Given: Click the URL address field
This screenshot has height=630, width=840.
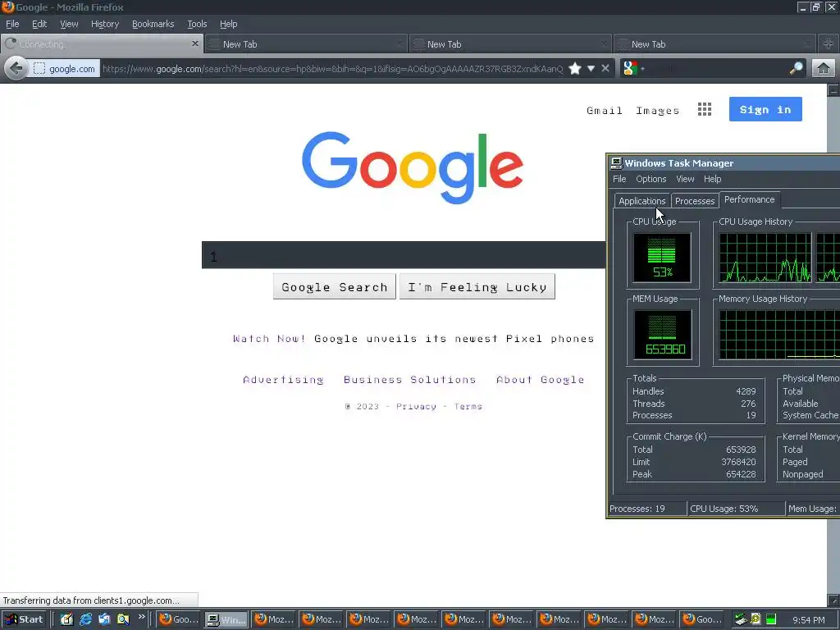Looking at the screenshot, I should coord(332,69).
